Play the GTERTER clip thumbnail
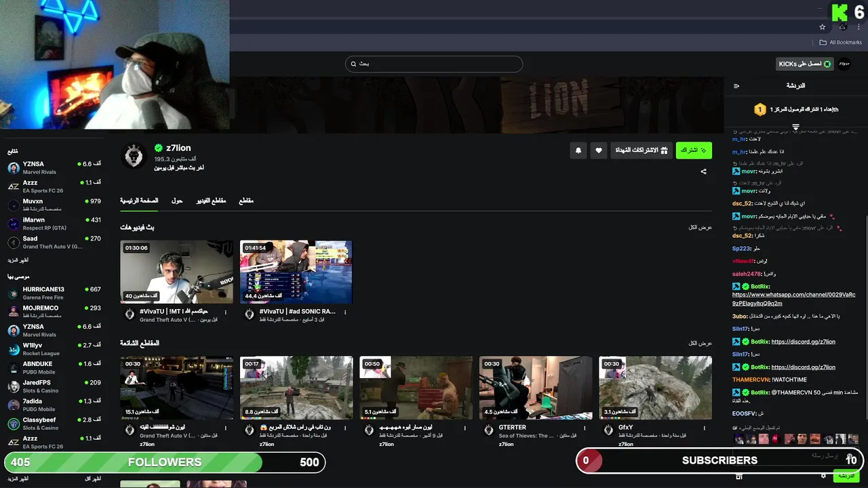Image resolution: width=868 pixels, height=488 pixels. [536, 388]
